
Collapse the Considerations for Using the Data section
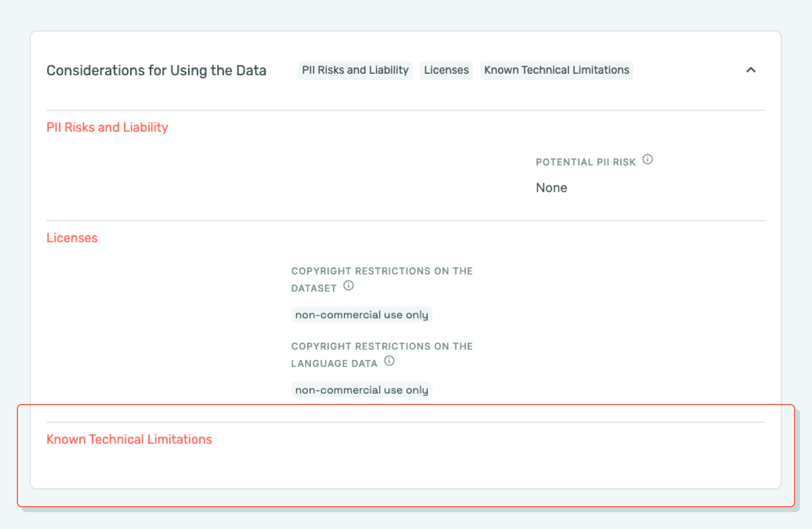[751, 70]
